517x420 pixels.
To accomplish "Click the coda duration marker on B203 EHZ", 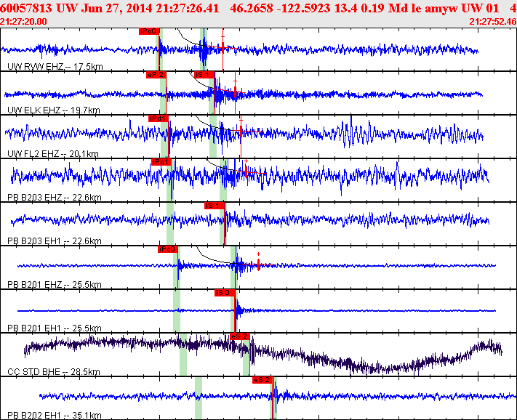I will coord(246,171).
